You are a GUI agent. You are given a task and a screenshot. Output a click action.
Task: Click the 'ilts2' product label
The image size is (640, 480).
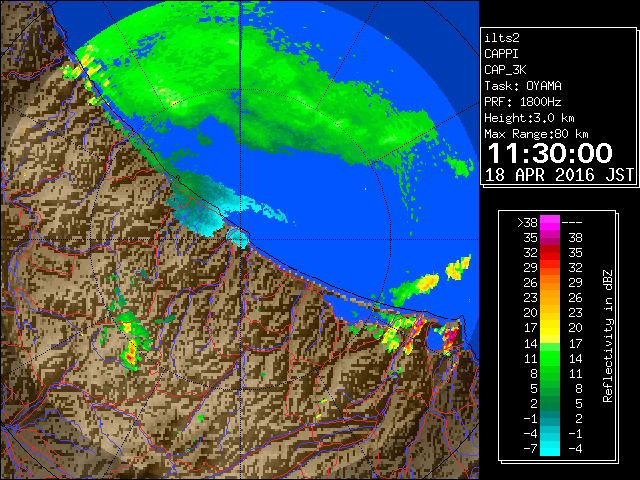502,38
